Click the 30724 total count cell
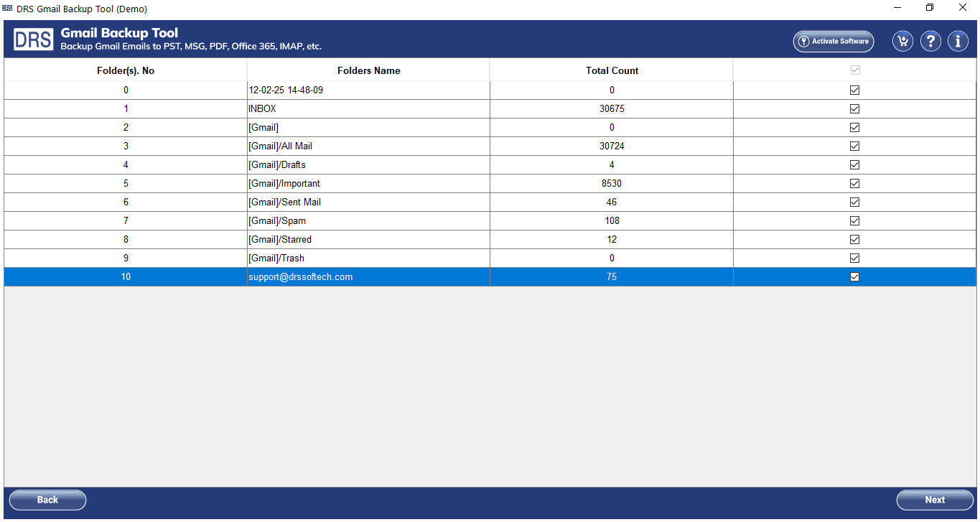The image size is (980, 522). [612, 146]
